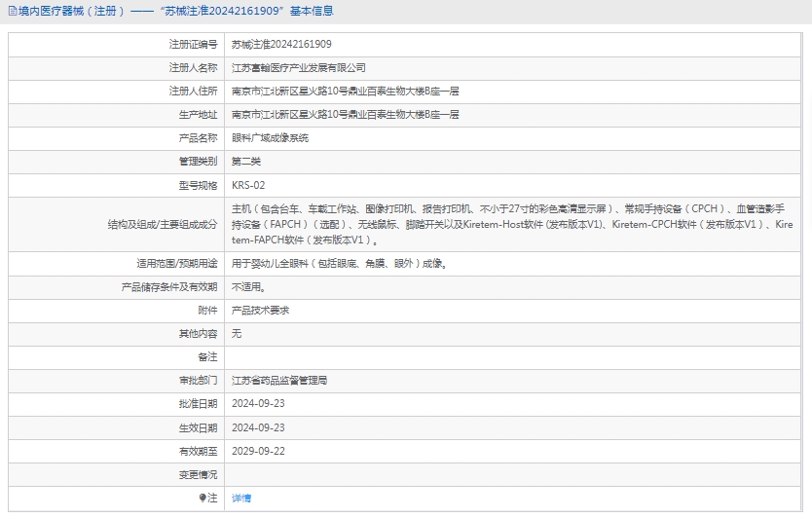This screenshot has width=812, height=518.
Task: Click the storage condition value 不适用
Action: pyautogui.click(x=248, y=286)
